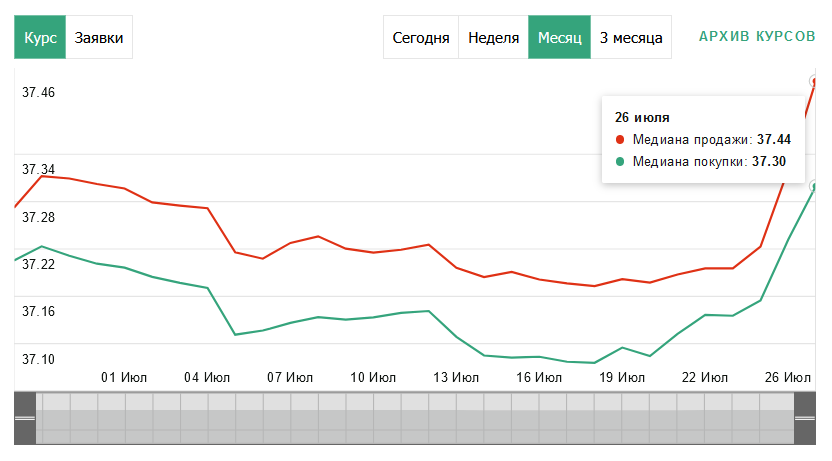
Task: Switch to the Курс tab
Action: (40, 38)
